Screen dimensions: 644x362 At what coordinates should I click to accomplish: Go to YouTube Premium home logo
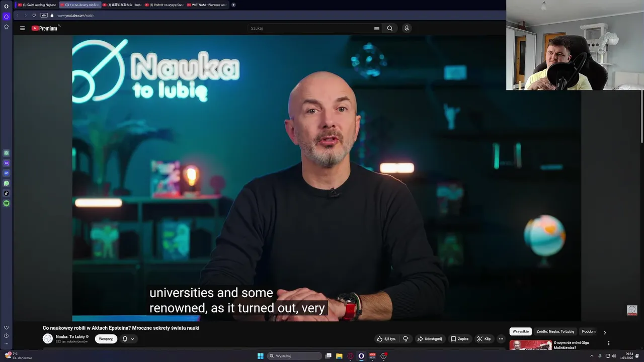pos(45,28)
